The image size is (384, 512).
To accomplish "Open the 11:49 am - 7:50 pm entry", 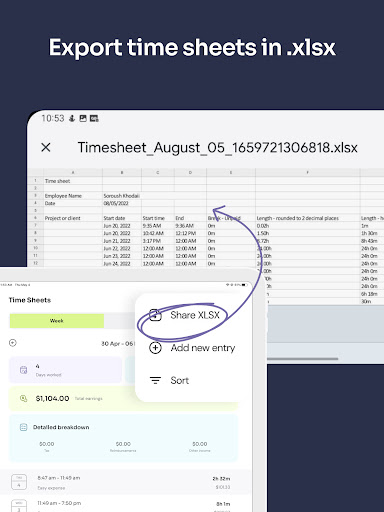I will point(124,504).
